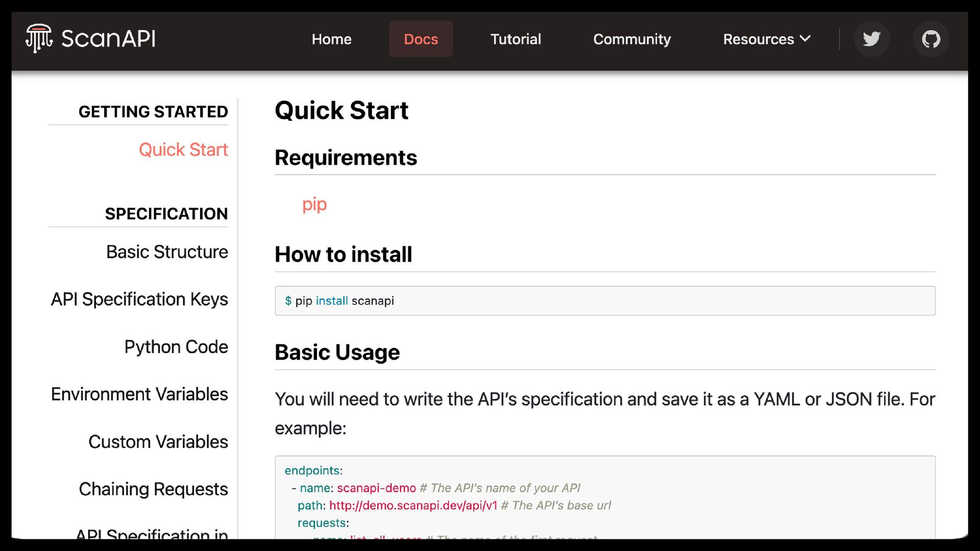Open the GitHub icon link

click(930, 39)
